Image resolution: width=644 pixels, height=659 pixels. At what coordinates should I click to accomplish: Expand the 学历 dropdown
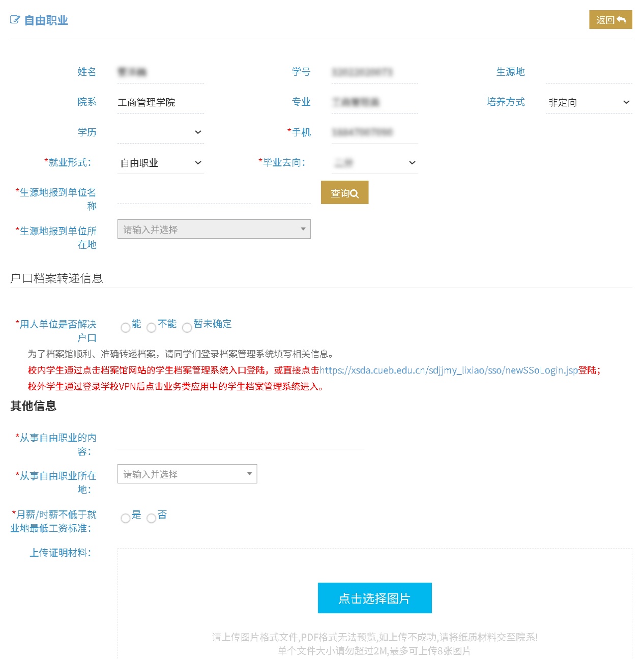click(160, 132)
